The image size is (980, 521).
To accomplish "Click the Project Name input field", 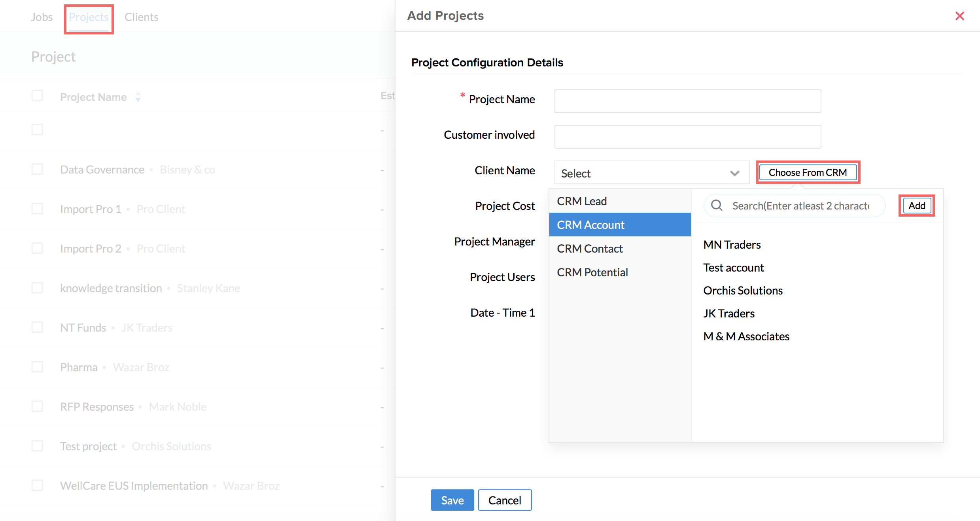I will [687, 101].
